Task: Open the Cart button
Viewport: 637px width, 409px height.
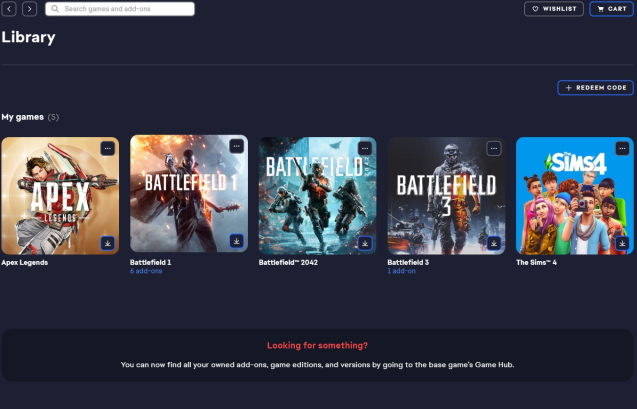Action: [611, 9]
